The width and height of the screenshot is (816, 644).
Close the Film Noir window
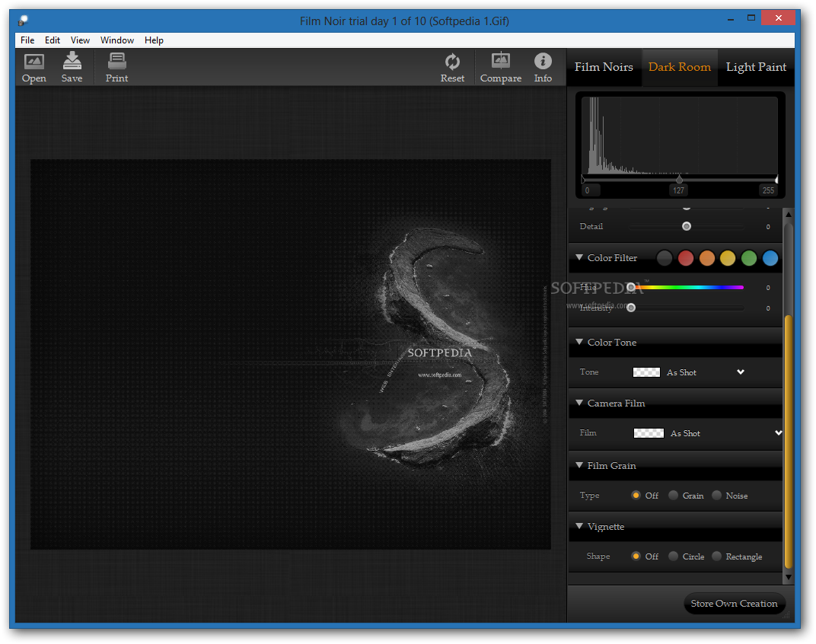click(x=778, y=18)
